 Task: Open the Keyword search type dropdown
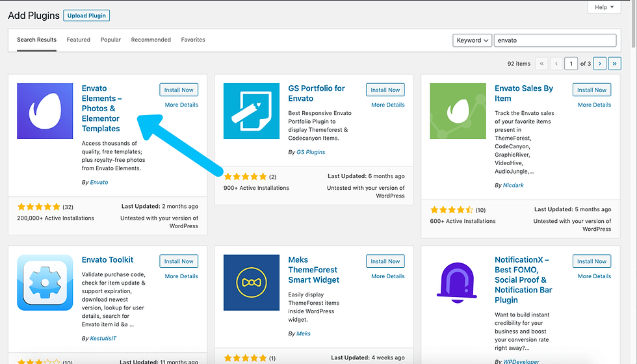pyautogui.click(x=472, y=40)
